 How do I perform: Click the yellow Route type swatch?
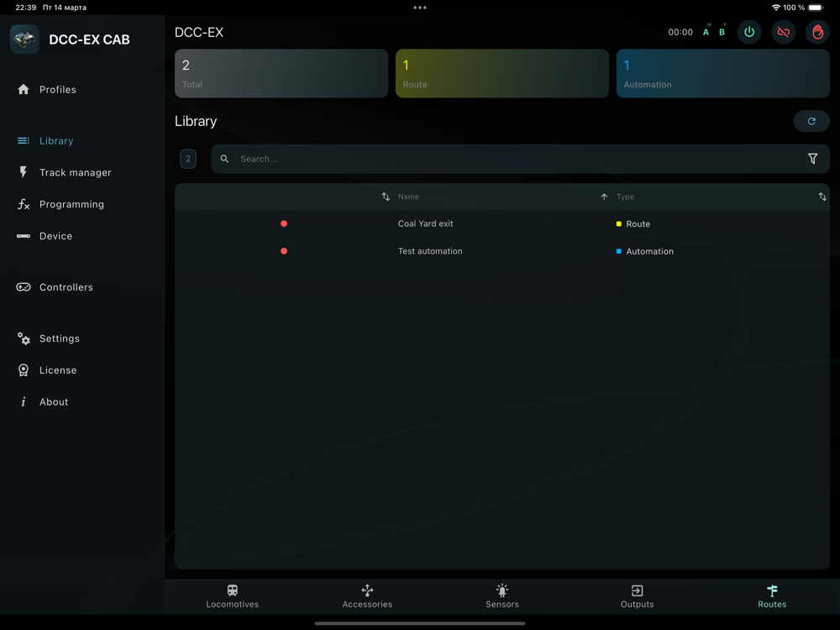(x=619, y=223)
